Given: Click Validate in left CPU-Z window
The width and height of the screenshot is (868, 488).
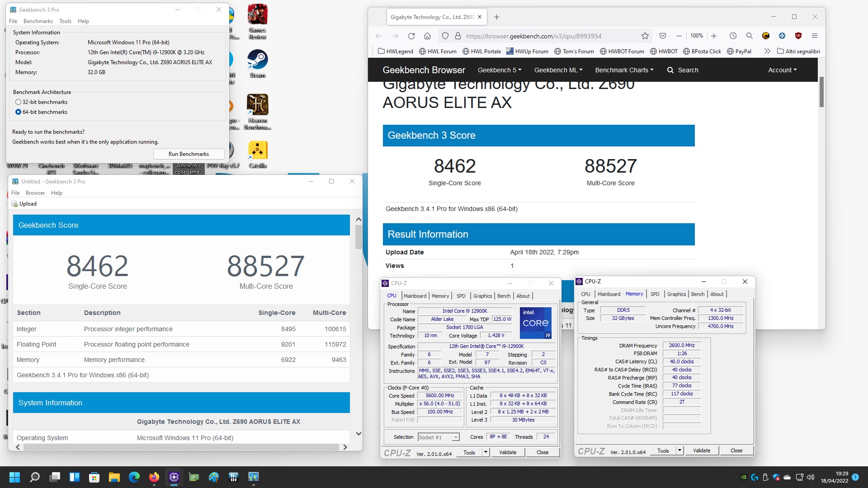Looking at the screenshot, I should pos(508,452).
